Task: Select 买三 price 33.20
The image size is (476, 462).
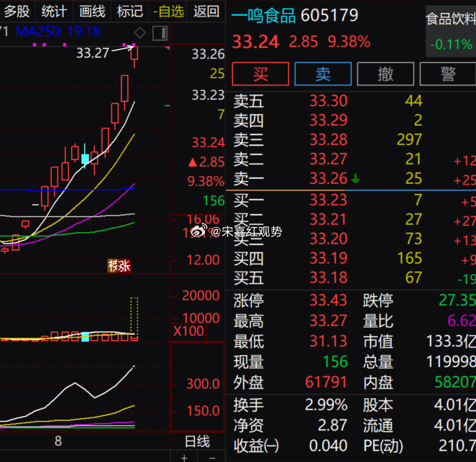Action: pos(329,239)
